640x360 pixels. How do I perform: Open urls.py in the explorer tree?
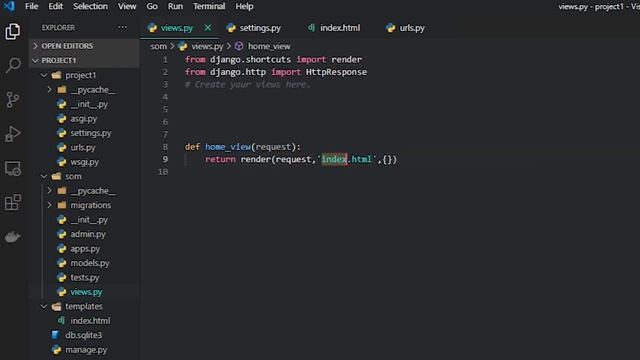click(x=82, y=147)
